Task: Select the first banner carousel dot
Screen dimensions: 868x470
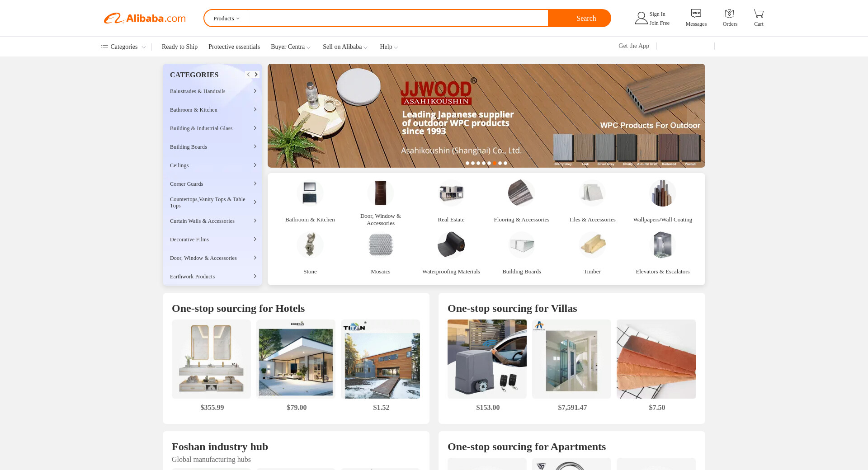Action: click(467, 163)
